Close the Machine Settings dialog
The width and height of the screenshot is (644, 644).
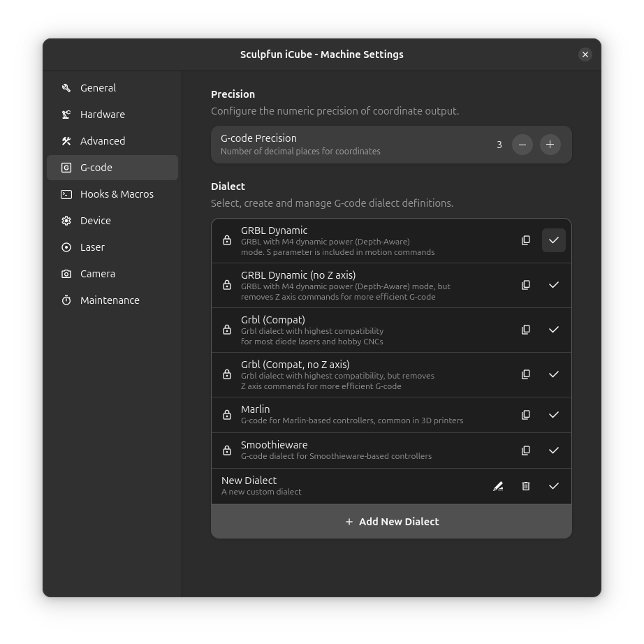tap(585, 54)
